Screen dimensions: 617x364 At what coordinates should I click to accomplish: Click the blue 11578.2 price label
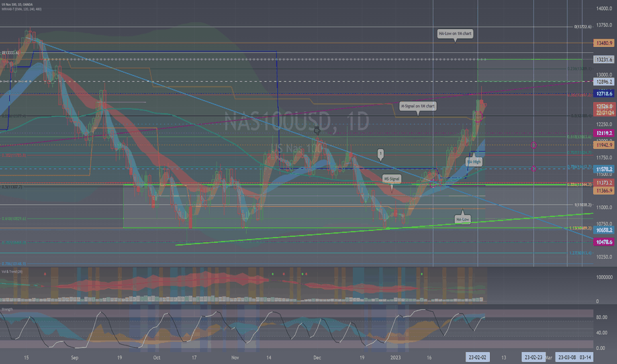click(x=604, y=169)
